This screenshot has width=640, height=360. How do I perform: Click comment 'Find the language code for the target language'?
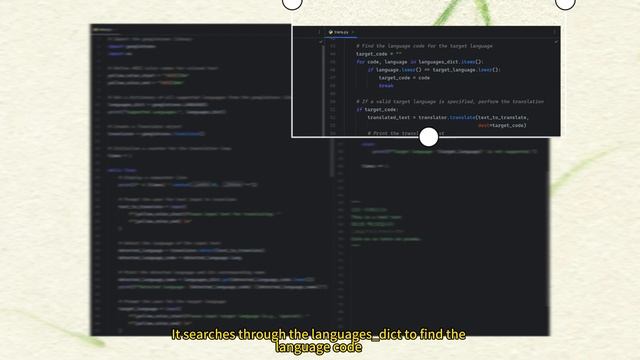424,46
